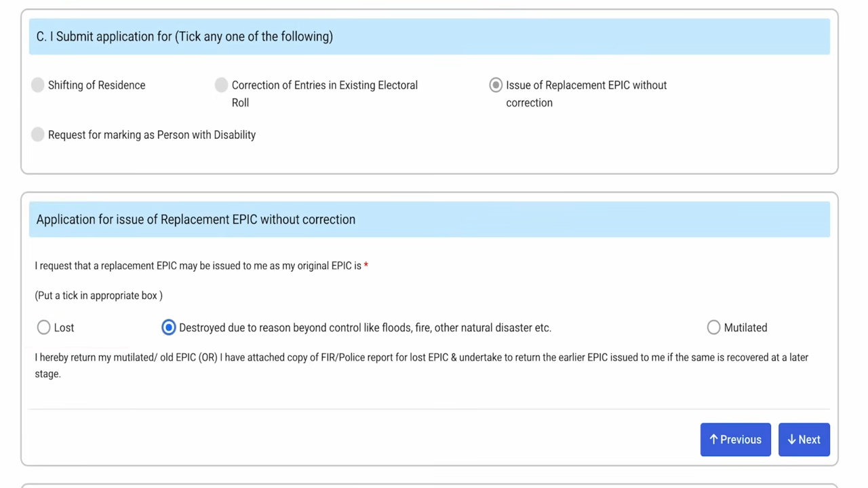The width and height of the screenshot is (868, 488).
Task: Click the down arrow icon on Next
Action: pyautogui.click(x=791, y=440)
